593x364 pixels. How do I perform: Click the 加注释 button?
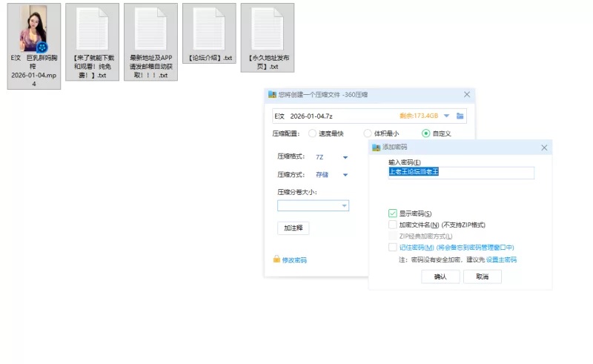(294, 228)
